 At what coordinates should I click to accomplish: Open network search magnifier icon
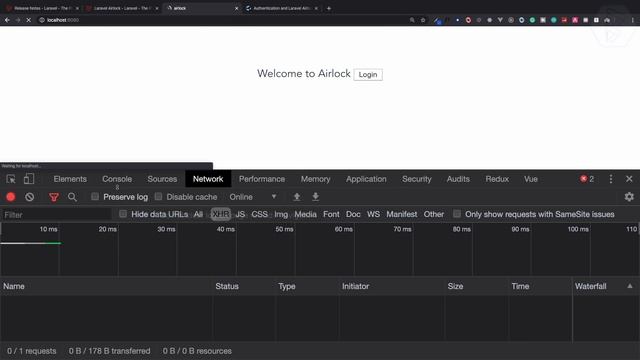coord(72,197)
